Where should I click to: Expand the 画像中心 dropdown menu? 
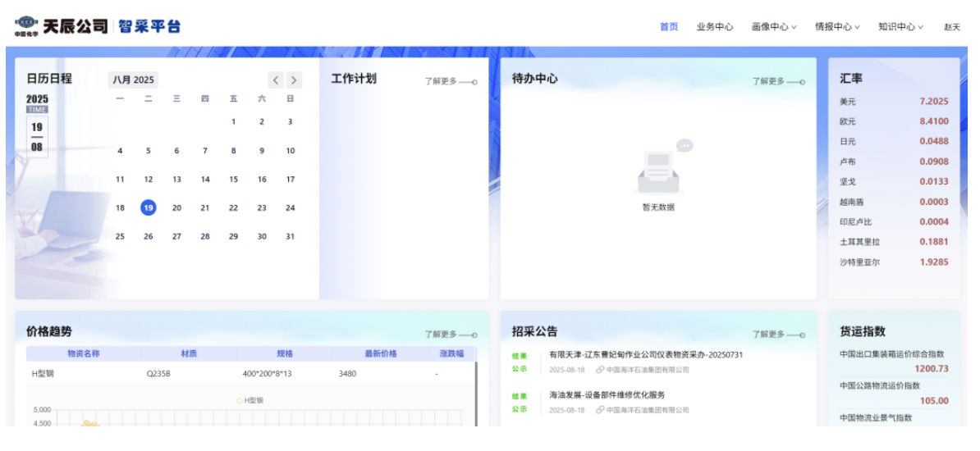(x=773, y=27)
